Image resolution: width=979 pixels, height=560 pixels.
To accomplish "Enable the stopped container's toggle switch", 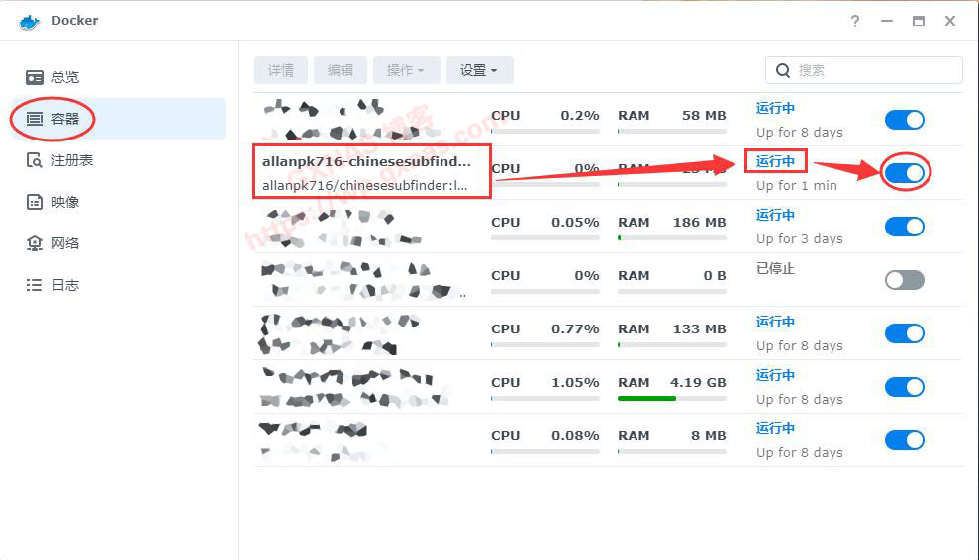I will pos(904,280).
